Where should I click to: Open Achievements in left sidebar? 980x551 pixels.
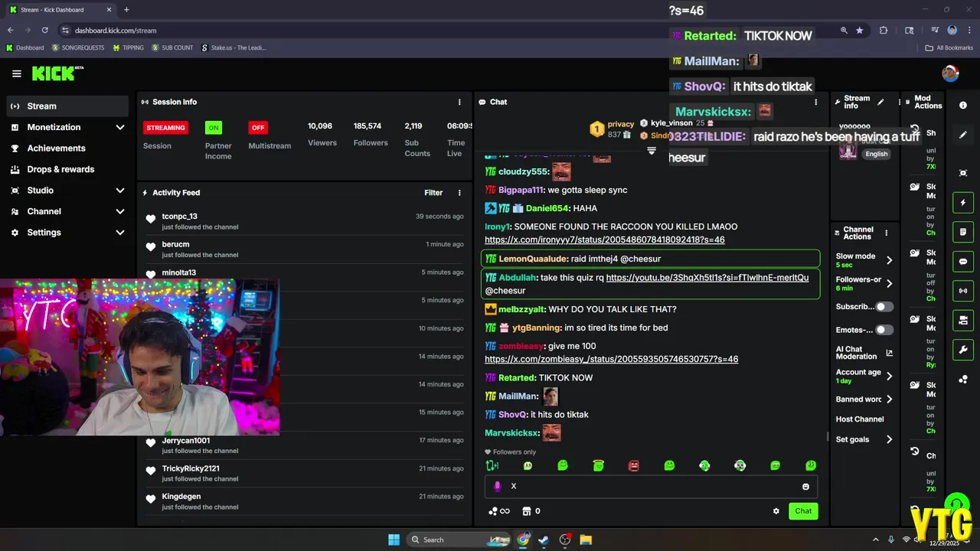point(67,148)
